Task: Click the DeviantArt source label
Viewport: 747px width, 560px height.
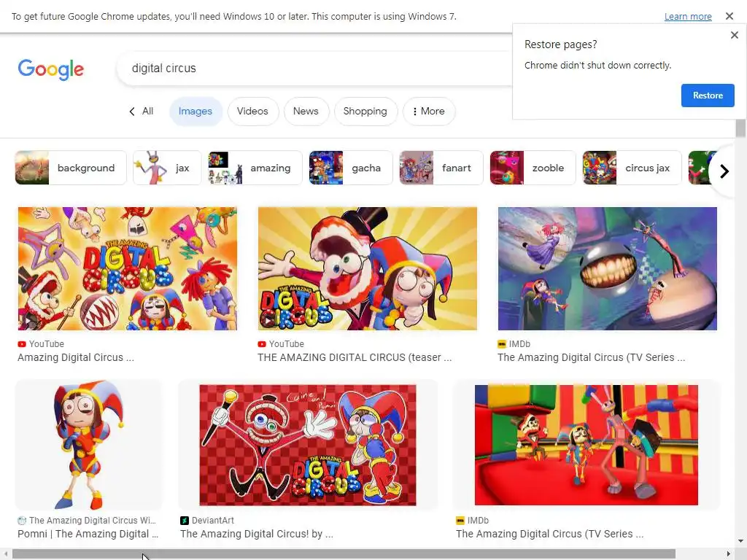Action: tap(213, 521)
